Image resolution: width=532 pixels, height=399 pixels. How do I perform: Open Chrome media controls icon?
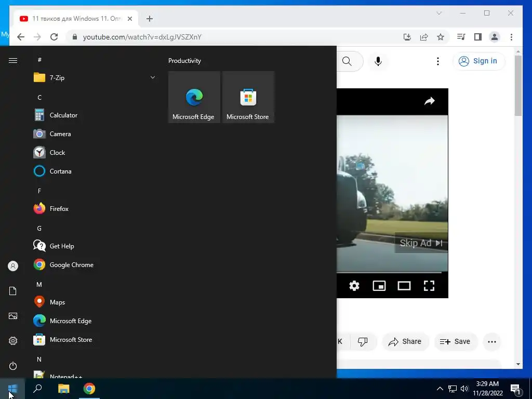coord(461,37)
